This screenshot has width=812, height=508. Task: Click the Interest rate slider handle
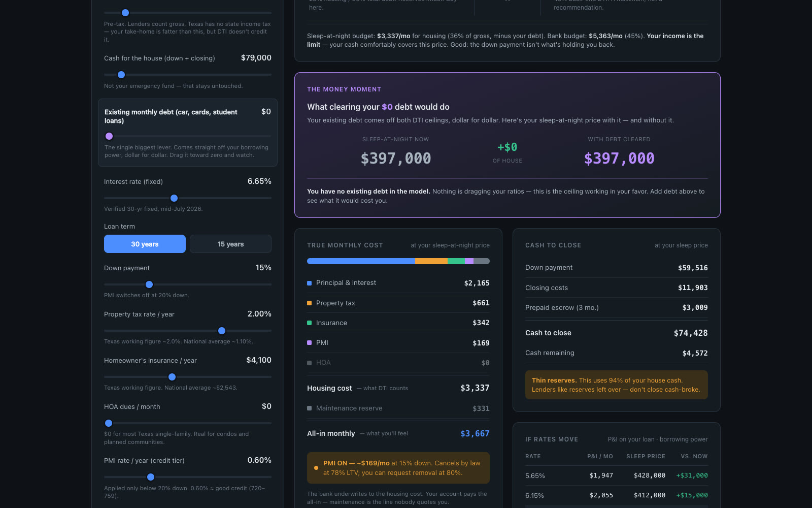[x=174, y=198]
